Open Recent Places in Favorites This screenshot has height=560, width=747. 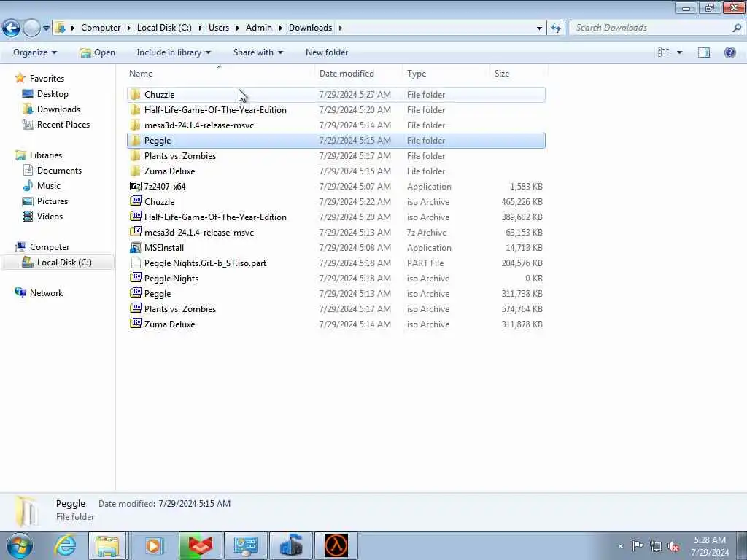click(63, 124)
